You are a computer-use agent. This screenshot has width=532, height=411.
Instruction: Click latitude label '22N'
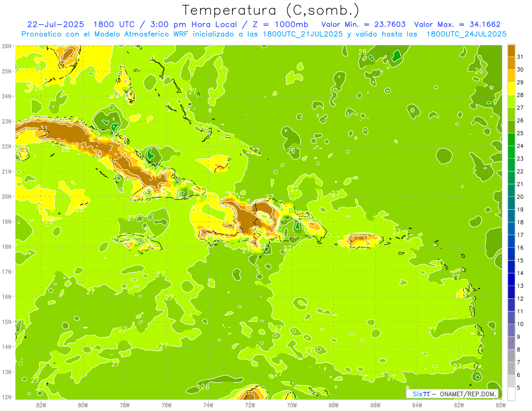(x=7, y=146)
